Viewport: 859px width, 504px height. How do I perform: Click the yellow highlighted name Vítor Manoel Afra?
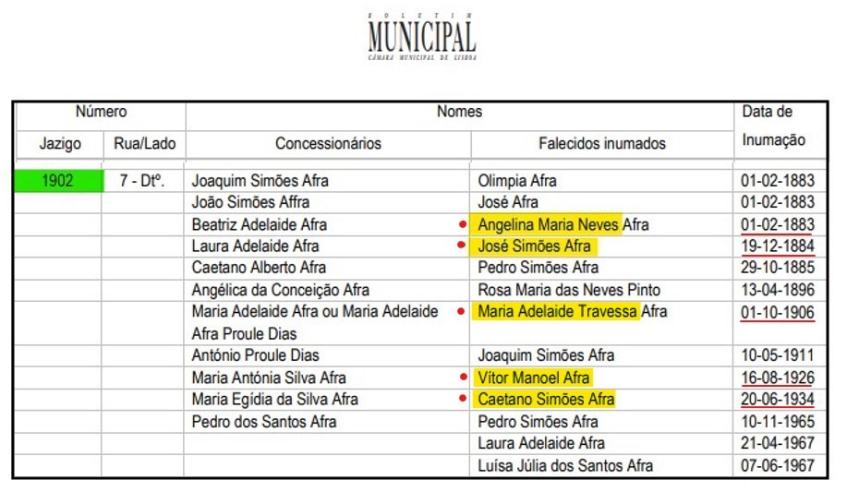point(534,378)
